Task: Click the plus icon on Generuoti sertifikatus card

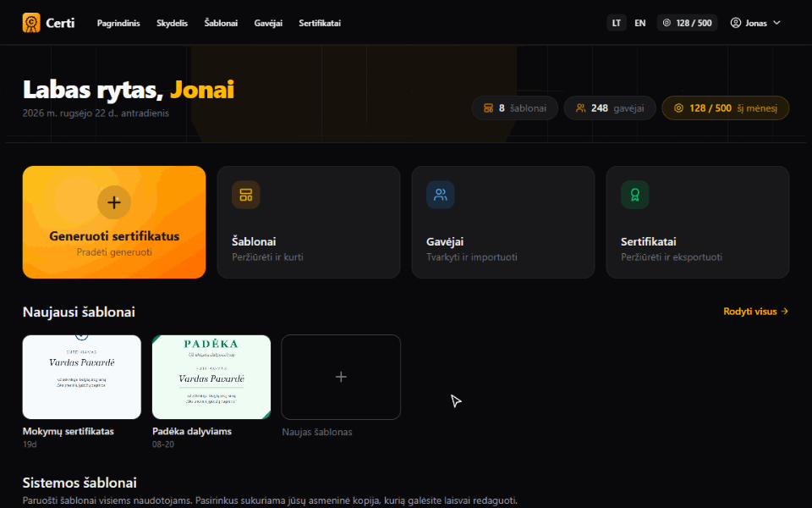Action: click(114, 202)
